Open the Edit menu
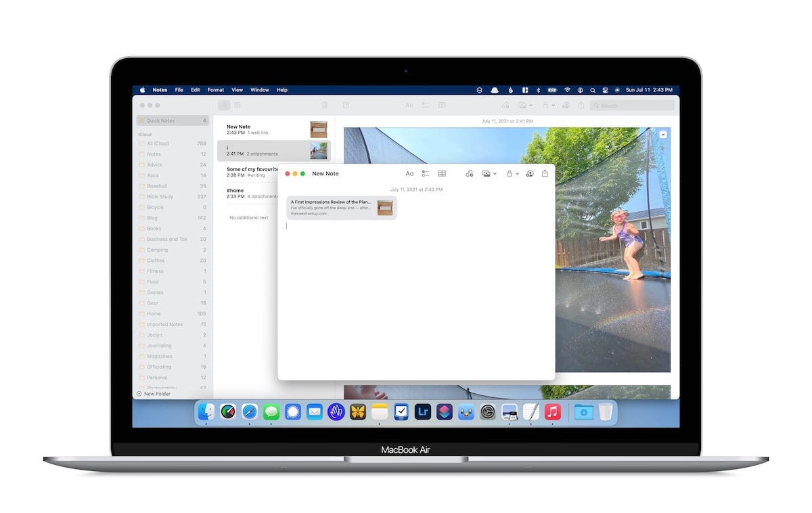The height and width of the screenshot is (513, 812). 196,90
